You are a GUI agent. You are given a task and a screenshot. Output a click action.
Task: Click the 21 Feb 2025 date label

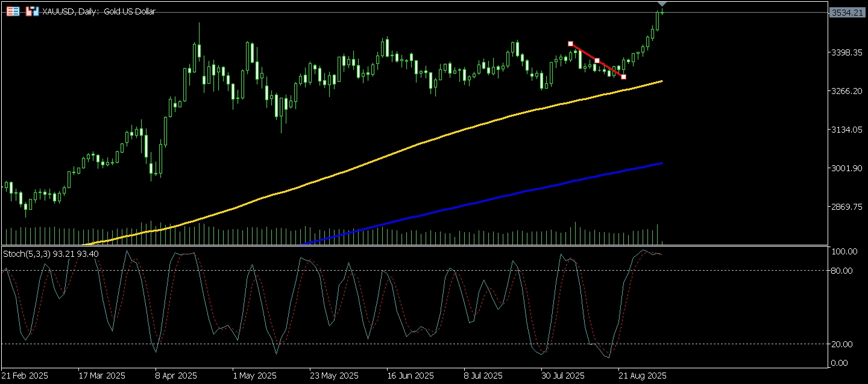(25, 376)
